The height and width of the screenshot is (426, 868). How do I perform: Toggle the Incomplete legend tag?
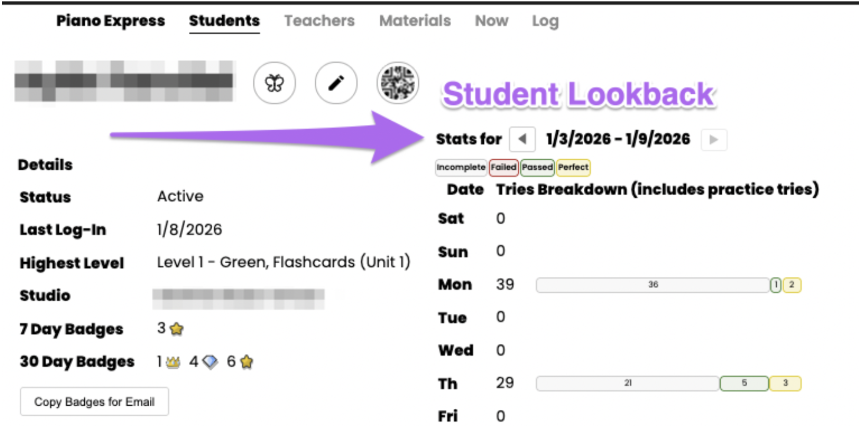461,167
